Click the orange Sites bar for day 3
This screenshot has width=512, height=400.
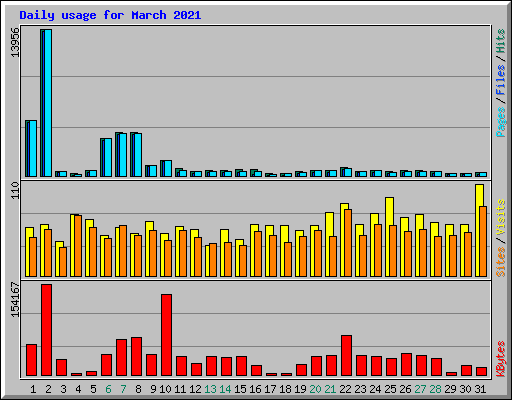[63, 262]
